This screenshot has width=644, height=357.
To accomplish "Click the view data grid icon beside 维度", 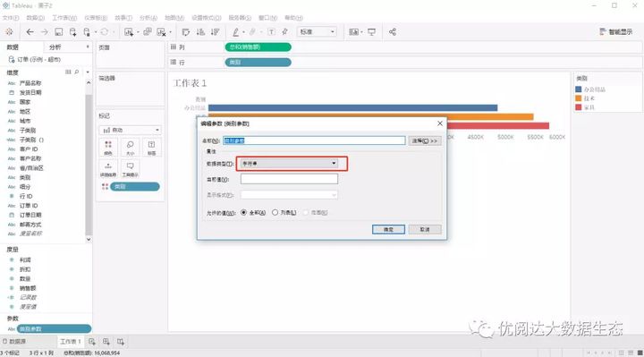I will 68,72.
